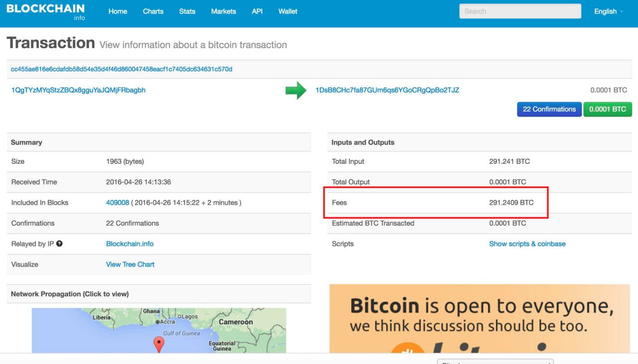Select the Fees value 291.2409 BTC
The image size is (638, 364).
click(511, 203)
